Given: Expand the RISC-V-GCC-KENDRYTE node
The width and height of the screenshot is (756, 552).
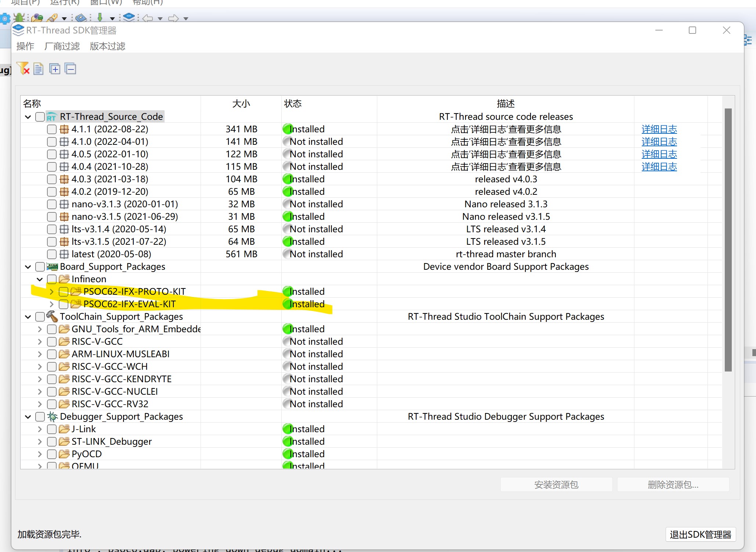Looking at the screenshot, I should (x=40, y=379).
